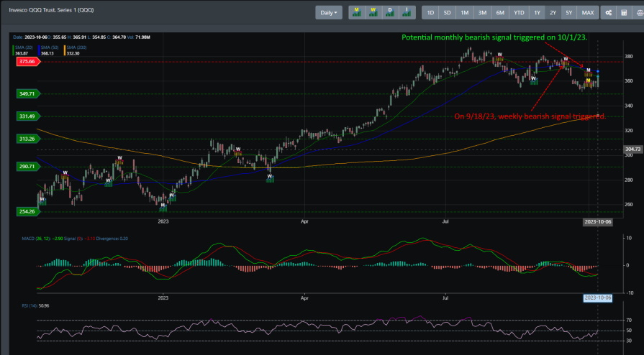
Task: Choose the YTD range button
Action: tap(519, 13)
